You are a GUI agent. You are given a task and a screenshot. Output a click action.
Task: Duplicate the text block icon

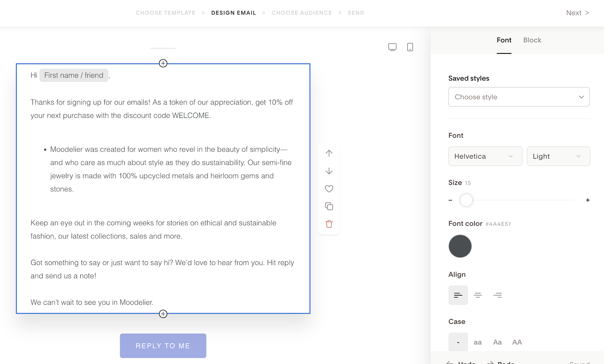pyautogui.click(x=329, y=206)
